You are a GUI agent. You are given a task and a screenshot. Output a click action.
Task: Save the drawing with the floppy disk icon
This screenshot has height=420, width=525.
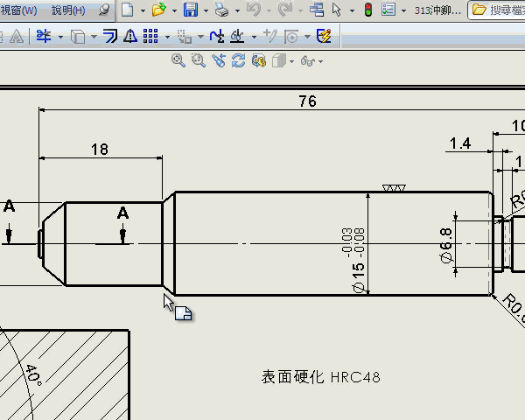191,10
